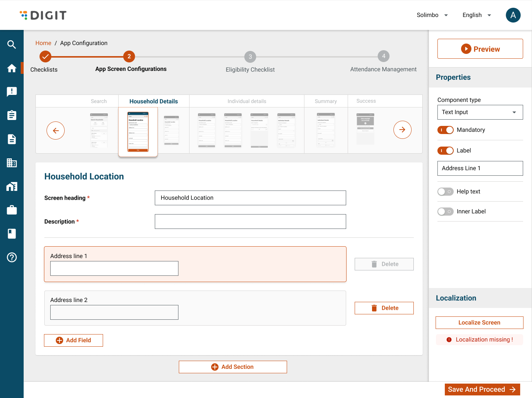Turn on the Inner Label toggle
532x398 pixels.
(445, 212)
